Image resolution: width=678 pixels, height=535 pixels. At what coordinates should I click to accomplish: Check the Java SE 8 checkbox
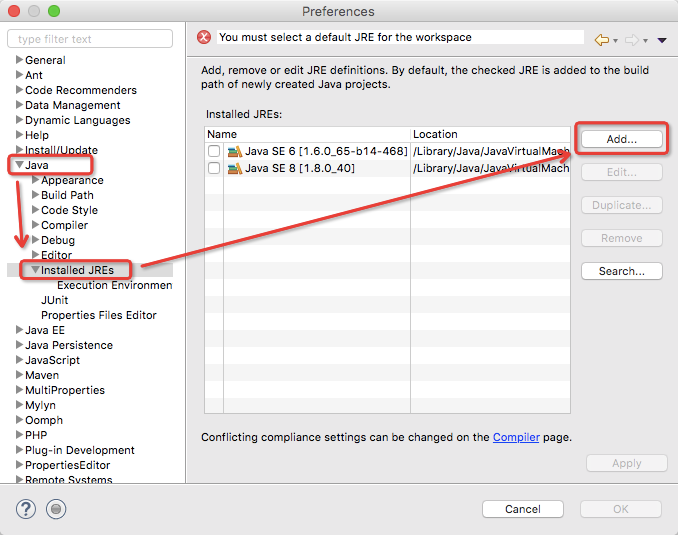[x=214, y=168]
